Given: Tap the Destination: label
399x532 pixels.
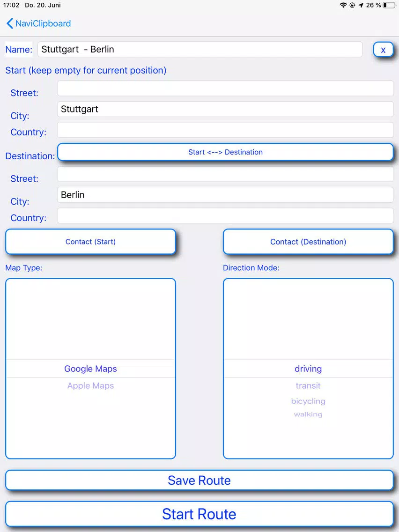Looking at the screenshot, I should click(x=30, y=156).
